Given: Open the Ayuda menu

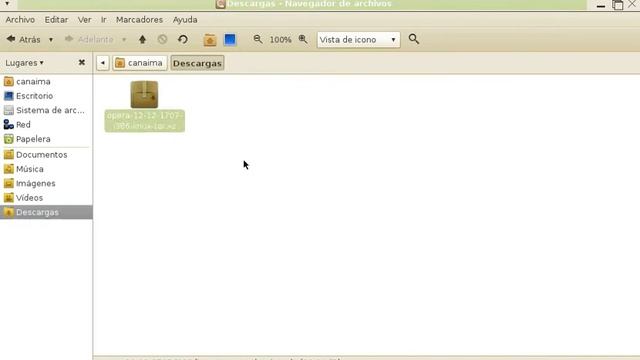Looking at the screenshot, I should click(185, 20).
